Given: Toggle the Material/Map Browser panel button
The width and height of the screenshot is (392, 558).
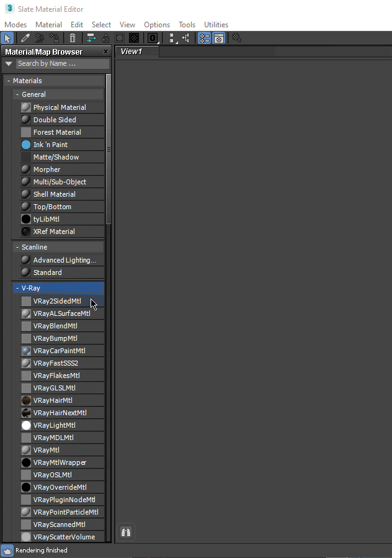Looking at the screenshot, I should tap(204, 38).
